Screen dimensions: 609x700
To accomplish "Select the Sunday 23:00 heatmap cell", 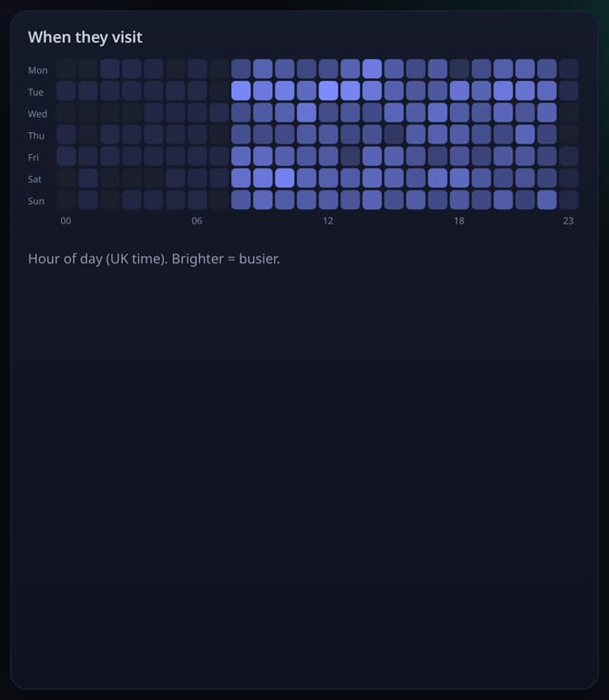I will [x=569, y=200].
